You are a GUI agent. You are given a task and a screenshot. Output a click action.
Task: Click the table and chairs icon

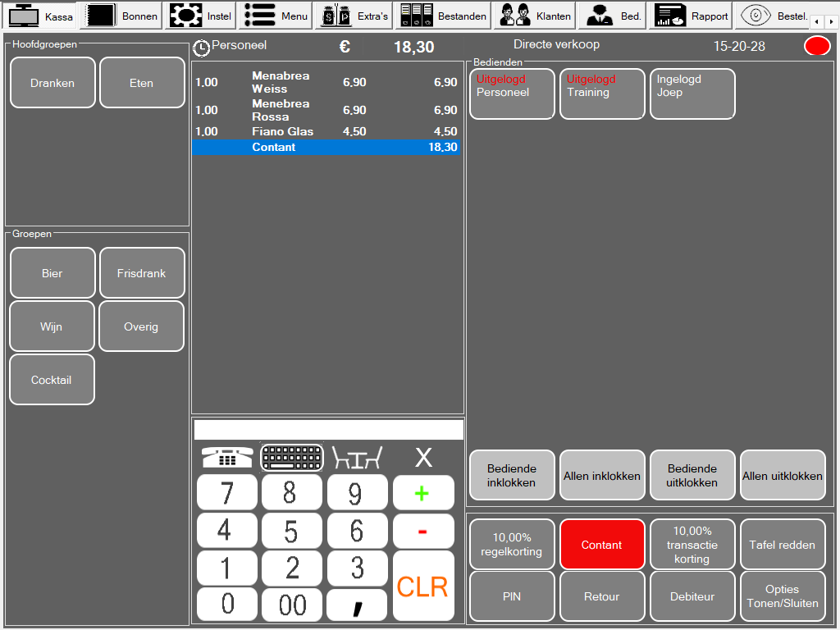[x=357, y=458]
